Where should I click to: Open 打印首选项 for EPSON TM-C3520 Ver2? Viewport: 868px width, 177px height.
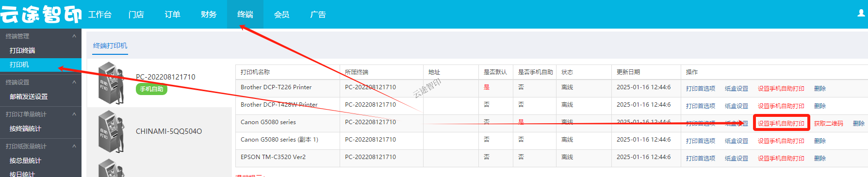(x=701, y=159)
